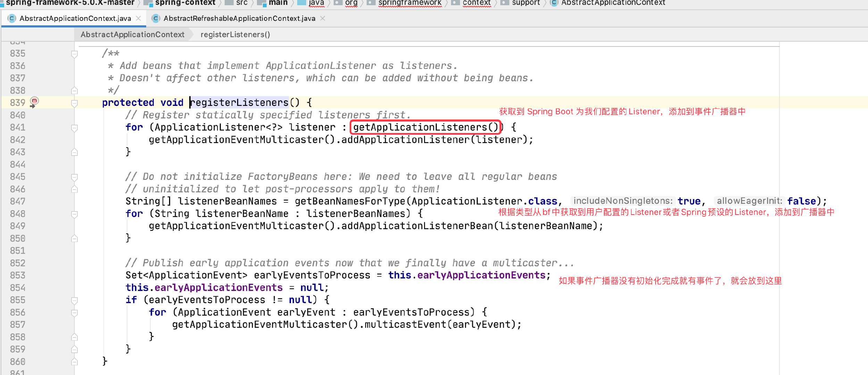Switch to AbstractRefreshableApplicationContext.java tab
Image resolution: width=868 pixels, height=375 pixels.
pyautogui.click(x=239, y=18)
